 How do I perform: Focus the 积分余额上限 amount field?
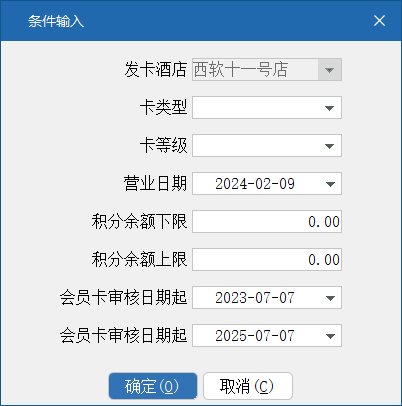[267, 260]
